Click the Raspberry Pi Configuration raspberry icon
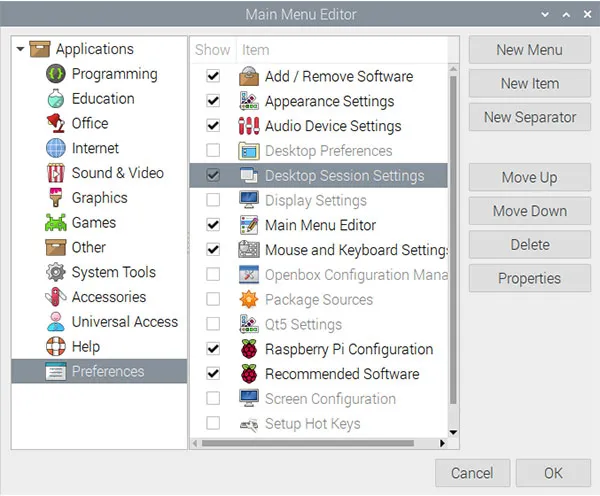 coord(249,349)
